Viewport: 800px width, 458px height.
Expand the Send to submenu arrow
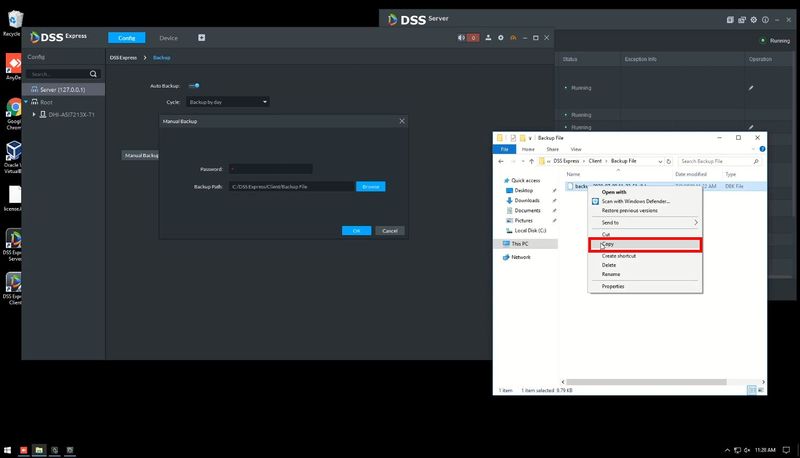(695, 222)
